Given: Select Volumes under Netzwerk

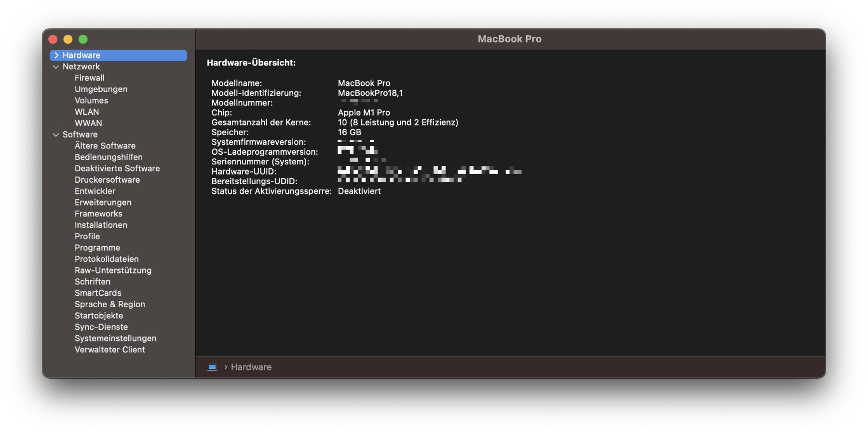Looking at the screenshot, I should [91, 100].
